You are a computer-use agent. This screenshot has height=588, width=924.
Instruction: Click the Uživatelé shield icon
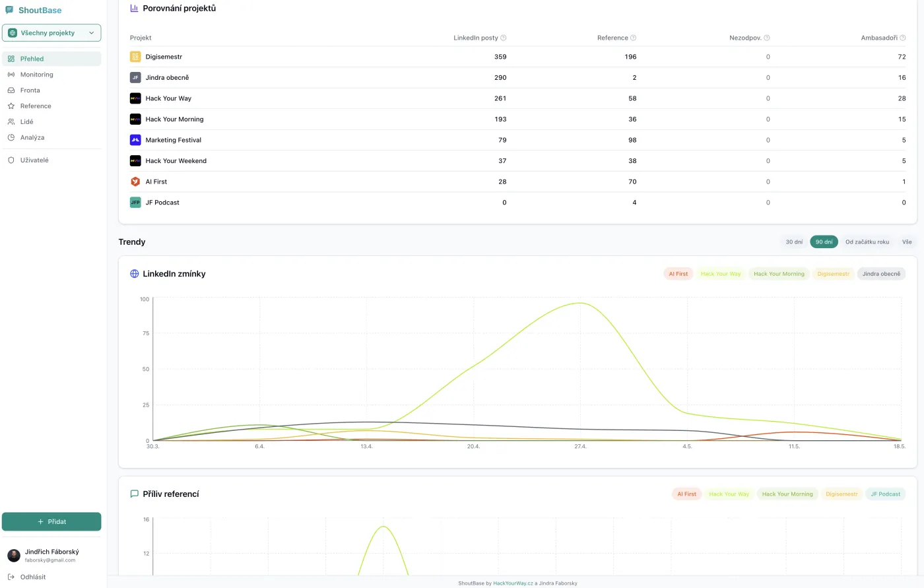tap(11, 160)
